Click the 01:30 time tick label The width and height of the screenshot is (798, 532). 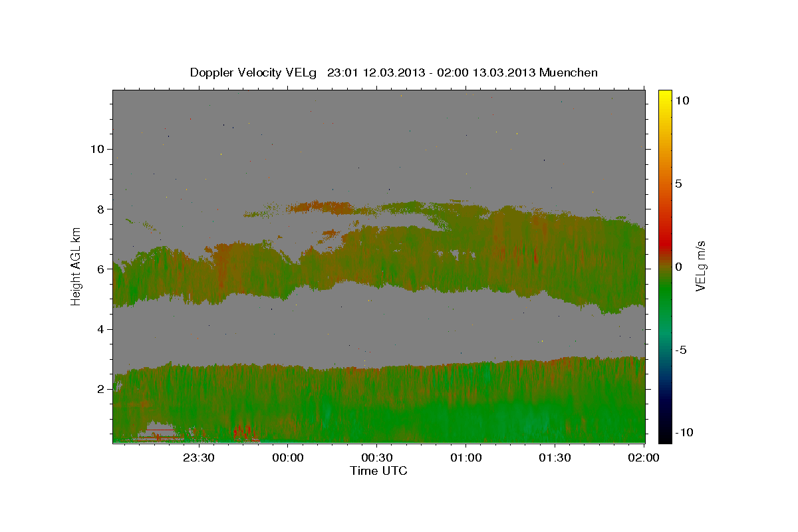point(555,458)
